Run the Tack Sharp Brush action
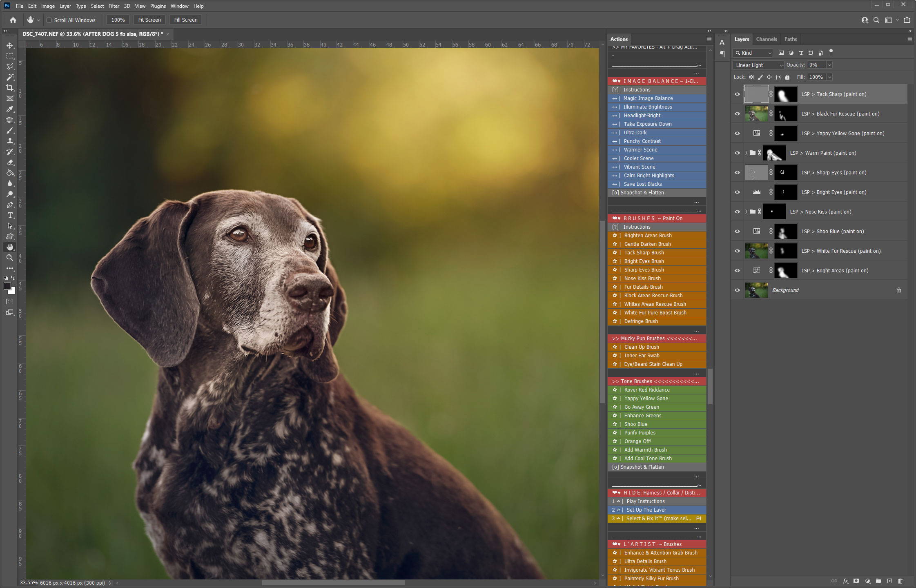Viewport: 916px width, 588px height. (657, 253)
